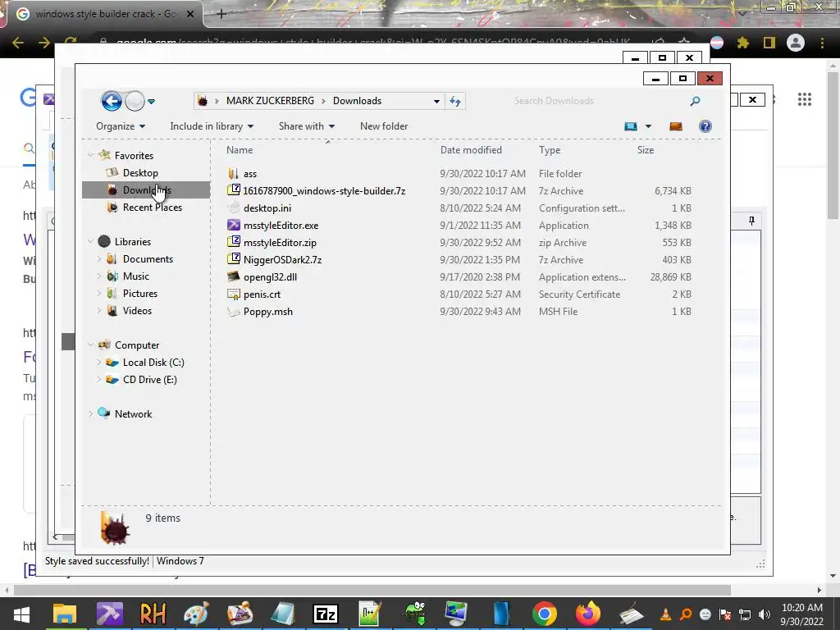This screenshot has height=630, width=840.
Task: Switch to Google Chrome on the taskbar
Action: (x=545, y=614)
